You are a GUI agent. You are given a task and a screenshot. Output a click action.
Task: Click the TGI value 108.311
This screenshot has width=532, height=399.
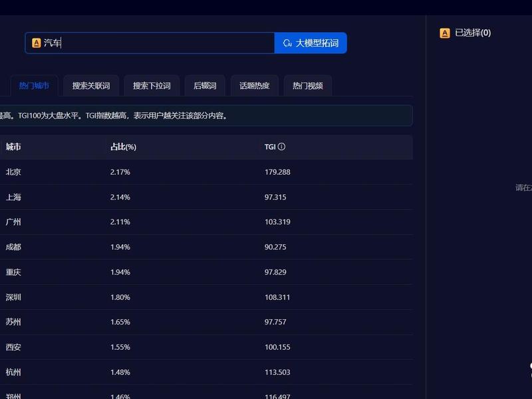(277, 297)
